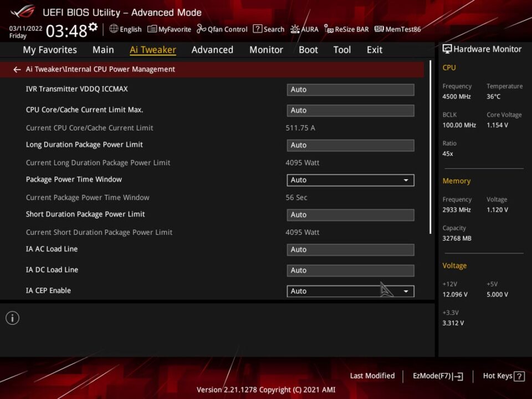Open Qfan Control fan icon
This screenshot has width=532, height=399.
(201, 29)
